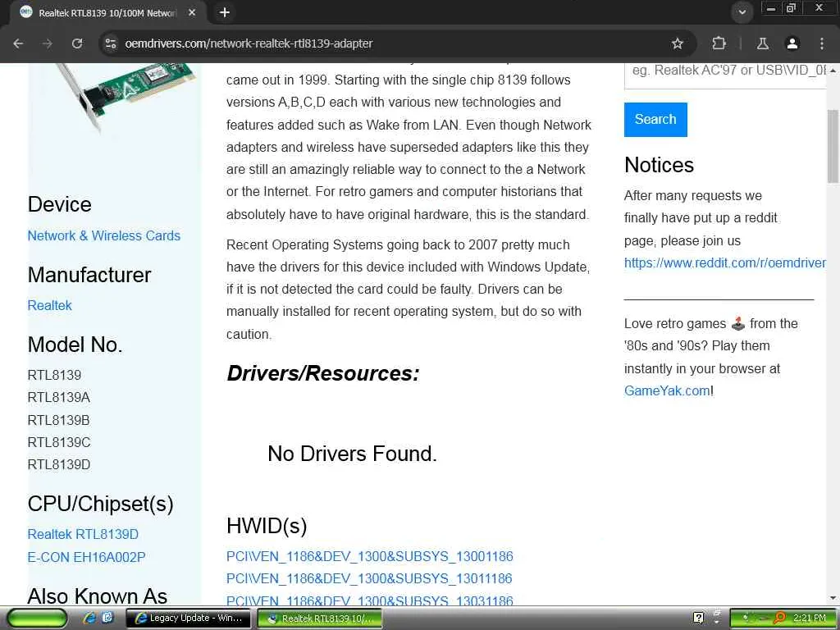Click the Notices heading
The image size is (840, 630).
click(659, 165)
